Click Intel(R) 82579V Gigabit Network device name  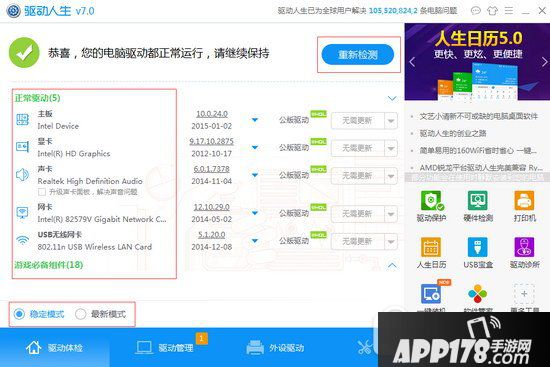pos(102,219)
